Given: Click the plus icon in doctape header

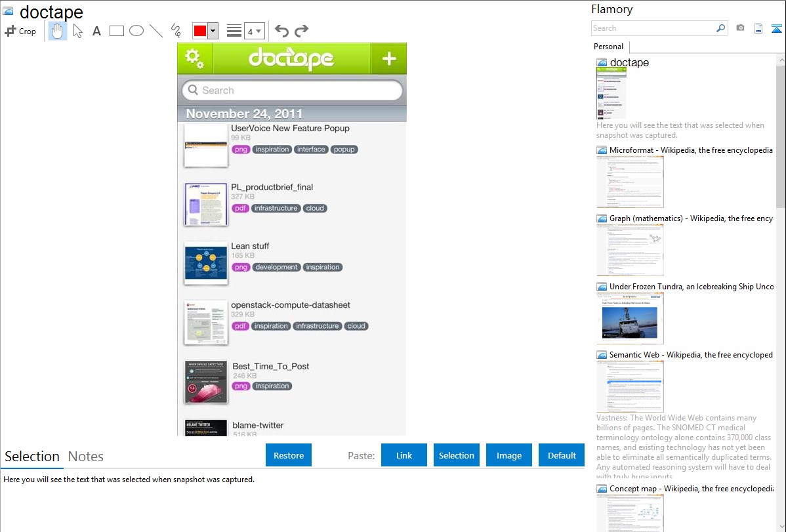Looking at the screenshot, I should (x=389, y=58).
